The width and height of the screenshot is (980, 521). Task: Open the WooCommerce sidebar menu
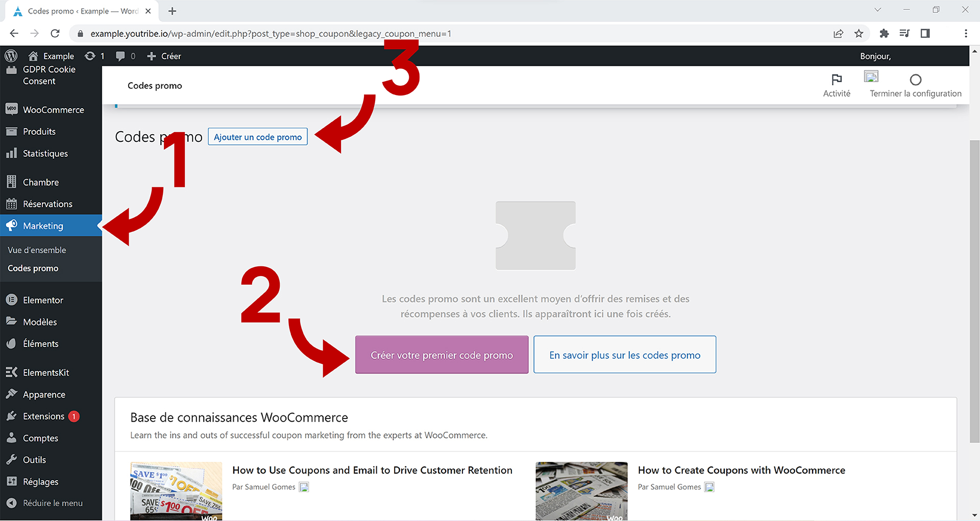53,110
